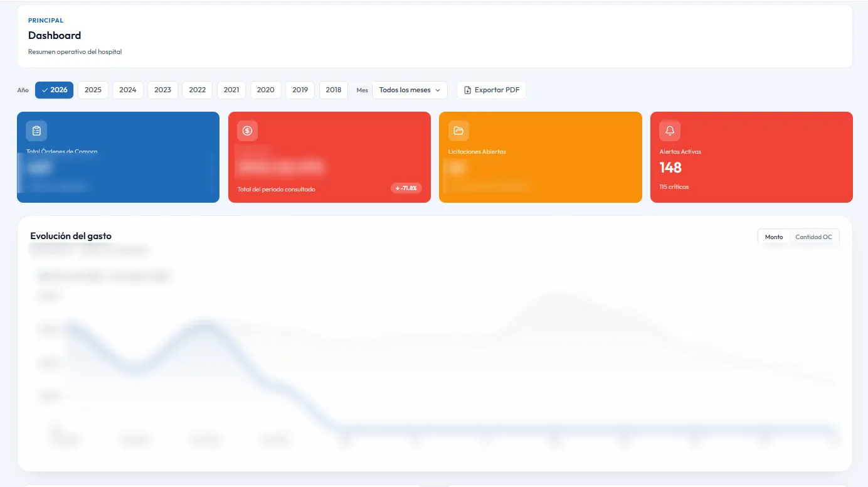868x487 pixels.
Task: Switch the chart view to Cantidad OC
Action: coord(813,237)
